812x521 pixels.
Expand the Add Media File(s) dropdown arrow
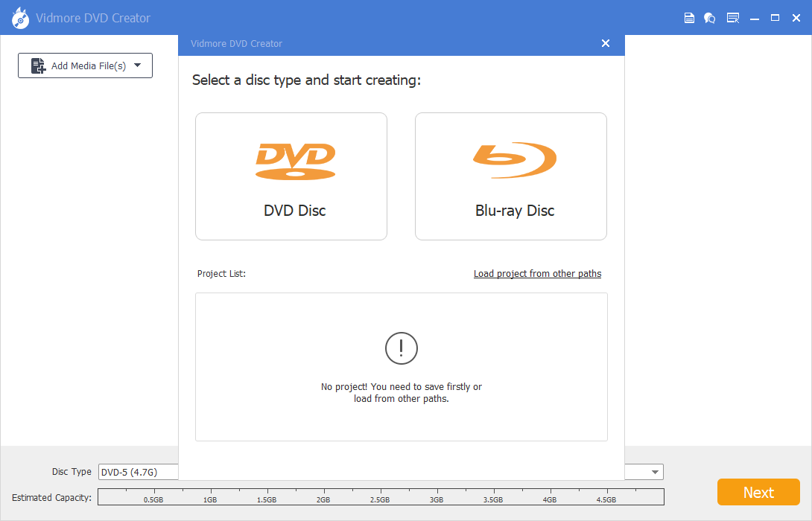137,65
